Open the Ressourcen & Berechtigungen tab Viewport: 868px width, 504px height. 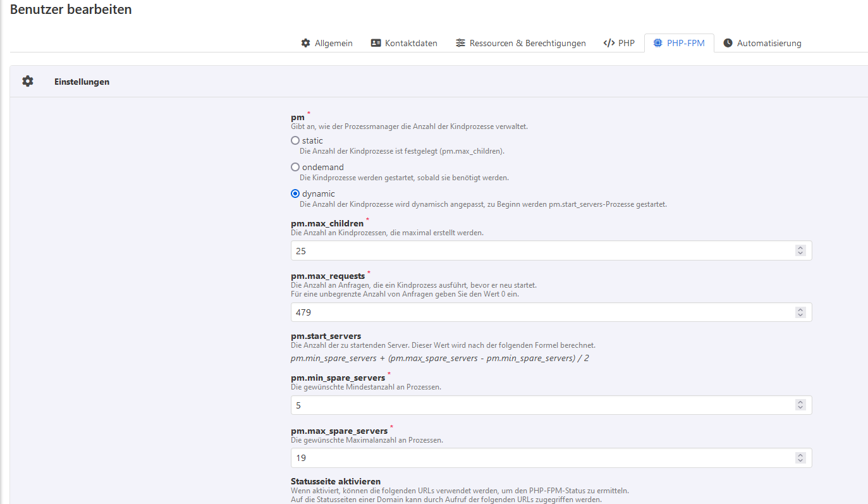(527, 43)
